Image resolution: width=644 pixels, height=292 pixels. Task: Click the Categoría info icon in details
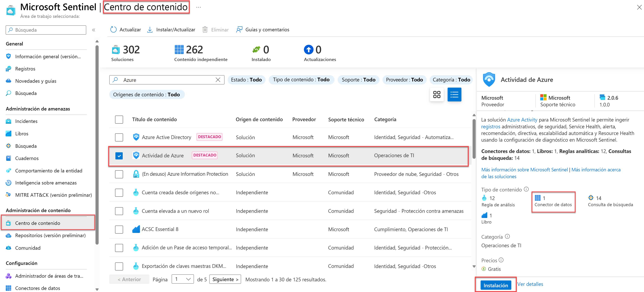[x=507, y=236]
